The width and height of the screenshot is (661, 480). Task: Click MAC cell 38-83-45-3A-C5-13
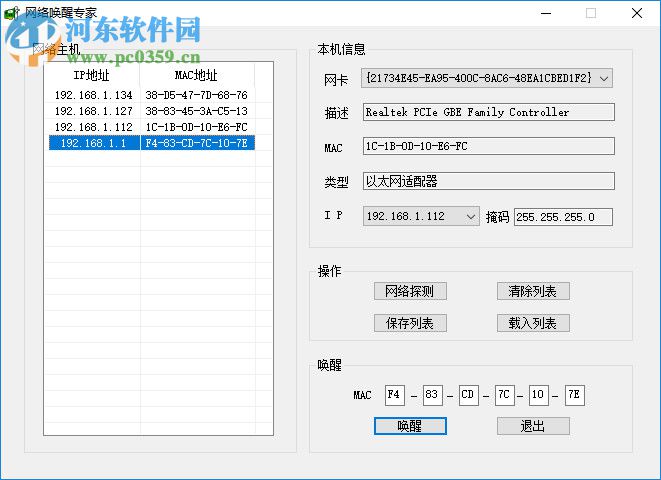[196, 111]
